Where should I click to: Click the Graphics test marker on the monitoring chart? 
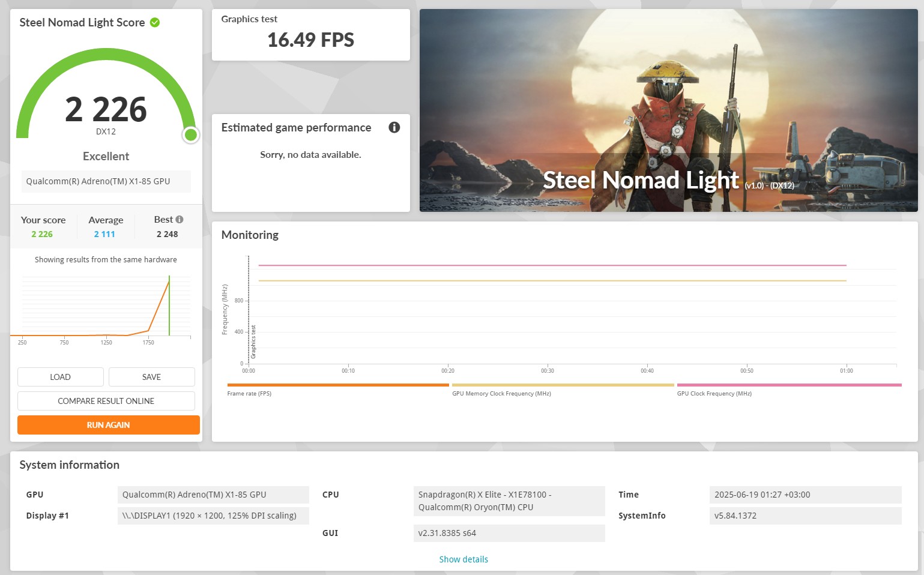pos(253,342)
